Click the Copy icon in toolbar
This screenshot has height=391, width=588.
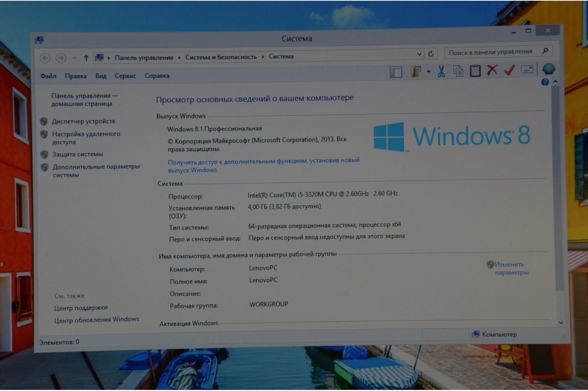[x=458, y=71]
